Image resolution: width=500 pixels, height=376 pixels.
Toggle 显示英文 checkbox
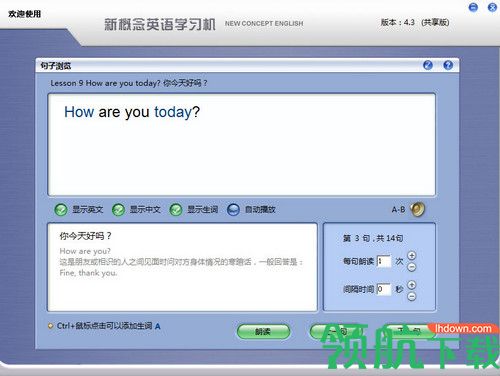(61, 210)
